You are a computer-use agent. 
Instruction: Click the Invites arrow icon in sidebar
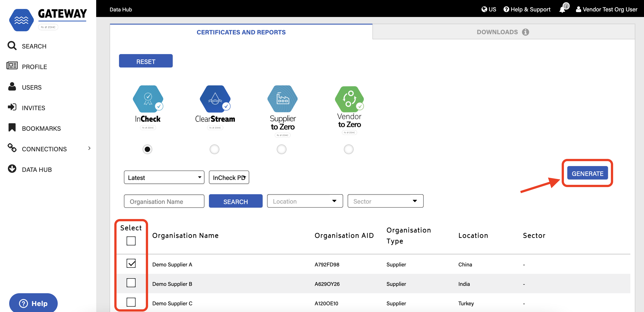tap(12, 107)
